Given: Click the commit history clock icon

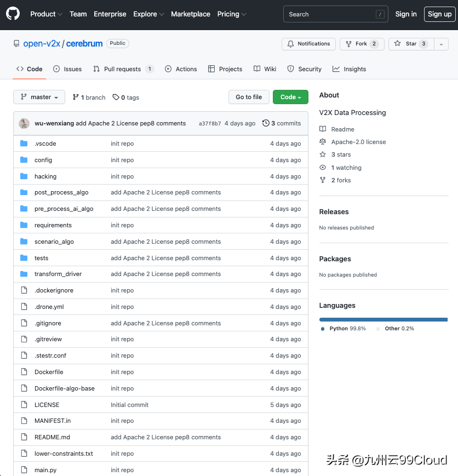Looking at the screenshot, I should 266,123.
